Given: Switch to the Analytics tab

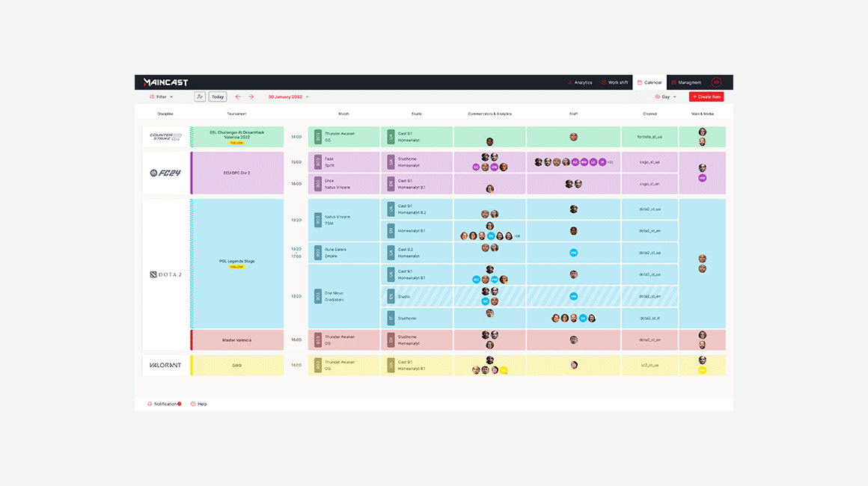Looking at the screenshot, I should click(x=580, y=82).
